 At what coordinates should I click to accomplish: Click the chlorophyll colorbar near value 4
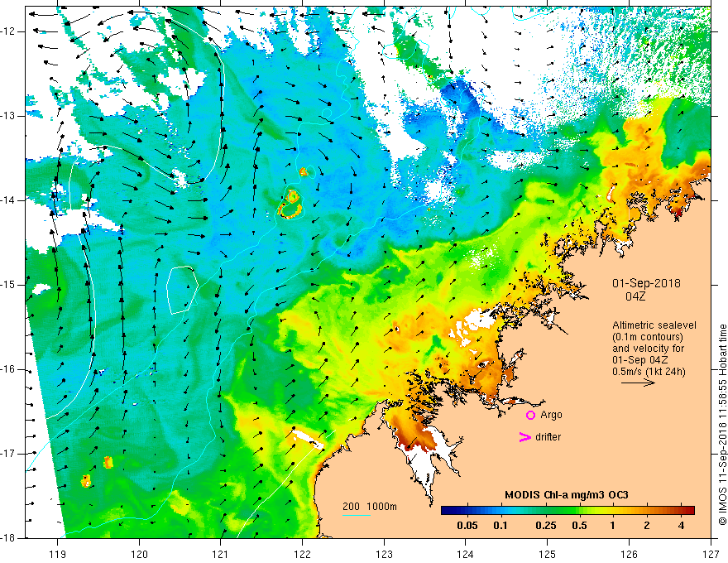[x=681, y=511]
